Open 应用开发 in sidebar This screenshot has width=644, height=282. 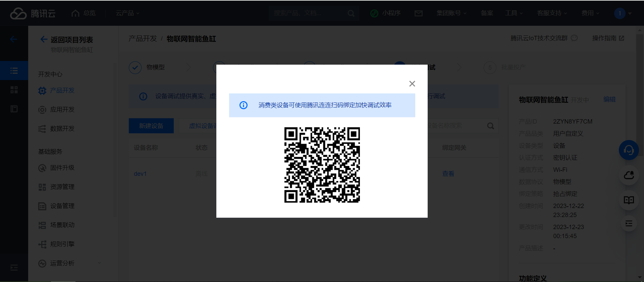pyautogui.click(x=62, y=110)
